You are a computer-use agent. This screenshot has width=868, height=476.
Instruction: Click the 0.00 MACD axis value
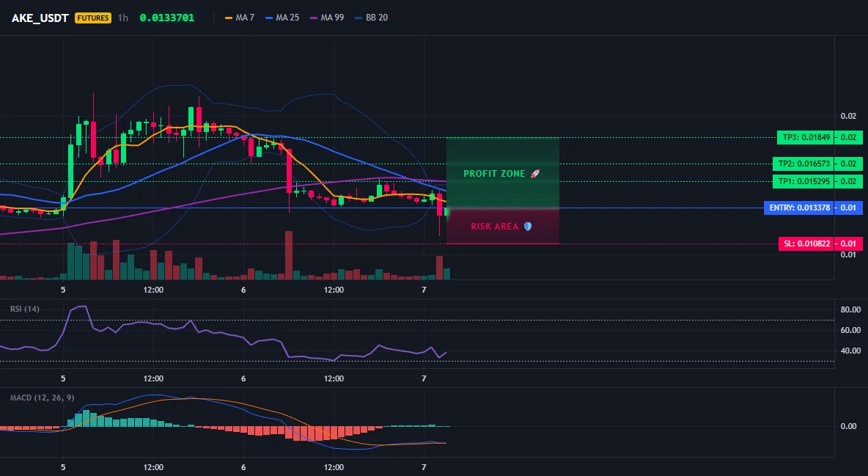[x=849, y=426]
